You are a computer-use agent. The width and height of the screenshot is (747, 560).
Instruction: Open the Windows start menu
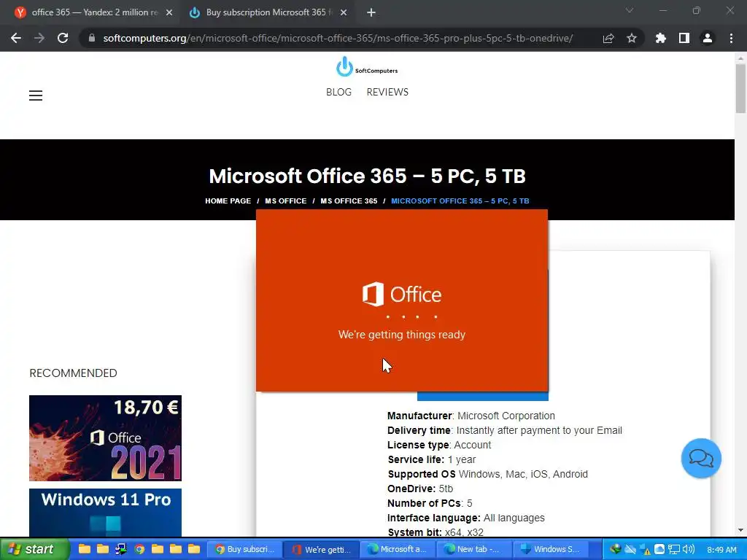click(35, 549)
